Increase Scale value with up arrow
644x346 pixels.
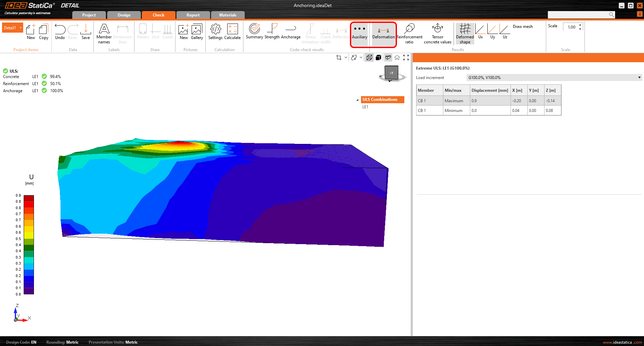coord(580,25)
